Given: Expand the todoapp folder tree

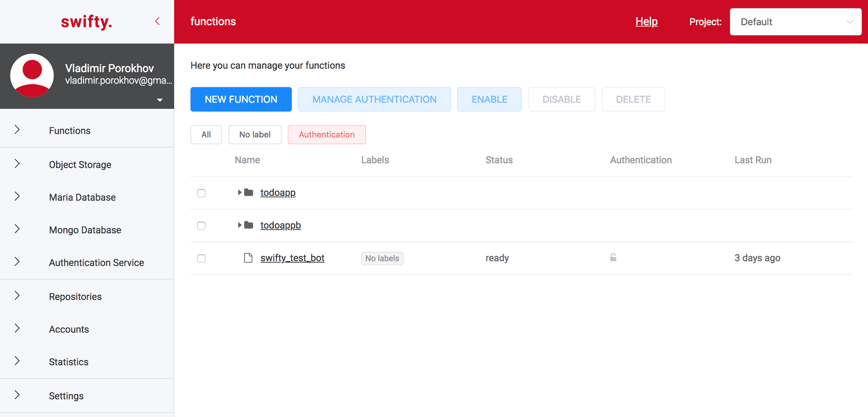Looking at the screenshot, I should click(x=239, y=192).
